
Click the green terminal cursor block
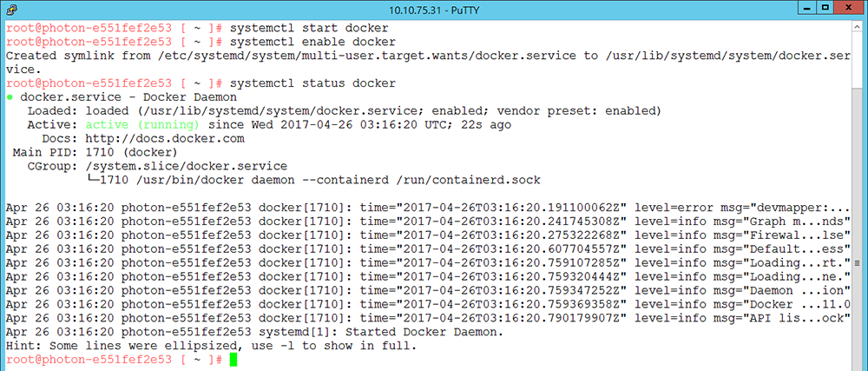coord(233,360)
